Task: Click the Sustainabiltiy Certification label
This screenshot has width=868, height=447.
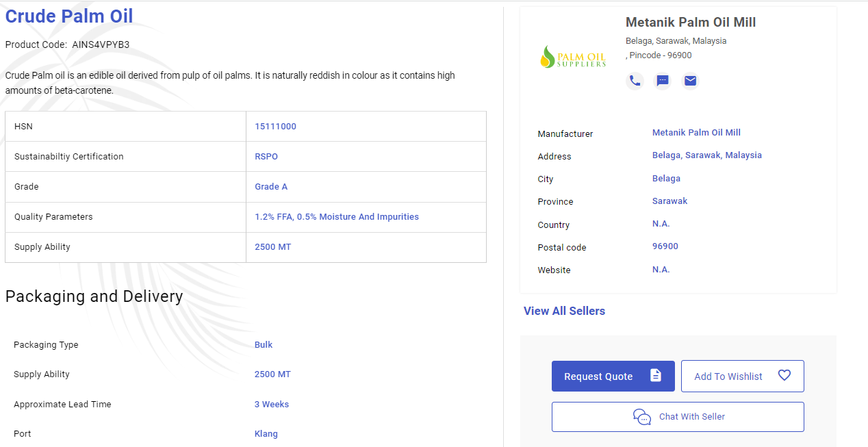Action: point(69,157)
